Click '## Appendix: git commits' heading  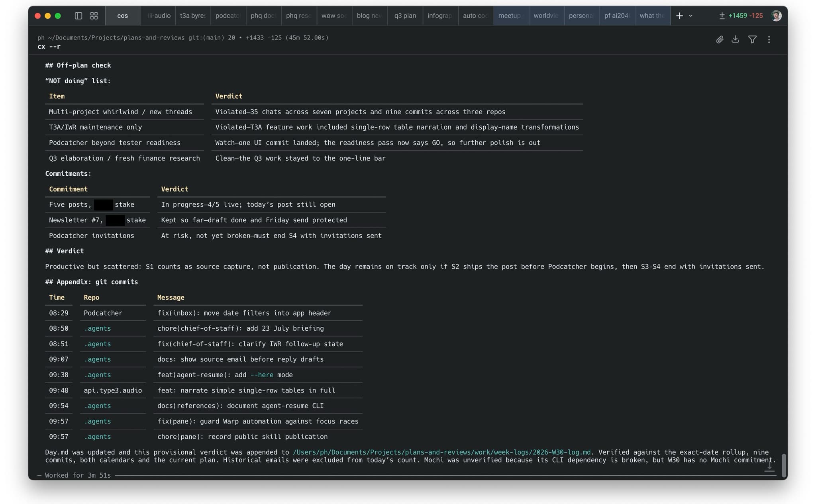tap(92, 282)
